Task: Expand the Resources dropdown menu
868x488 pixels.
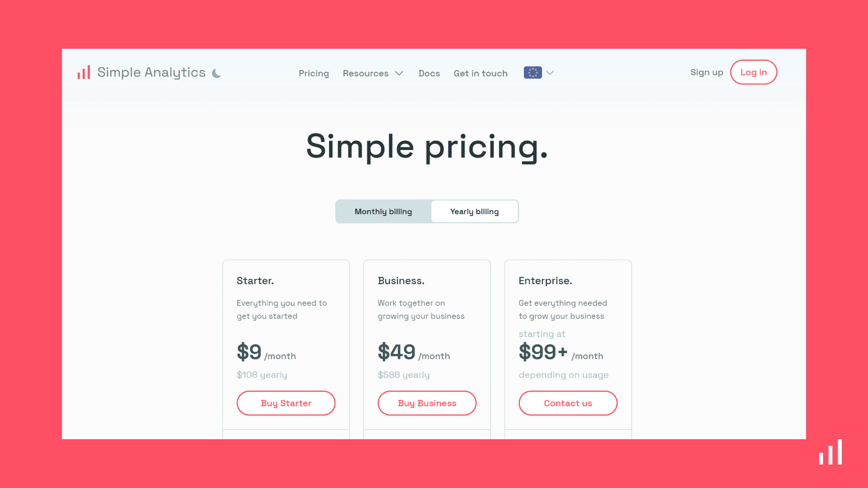Action: click(373, 73)
